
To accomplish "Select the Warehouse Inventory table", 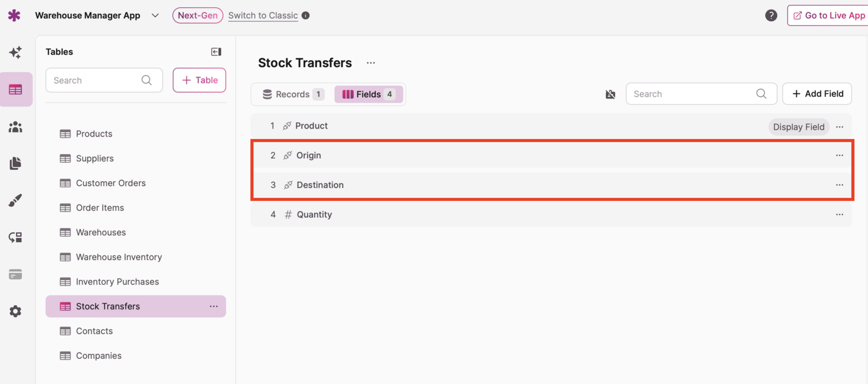I will (119, 257).
